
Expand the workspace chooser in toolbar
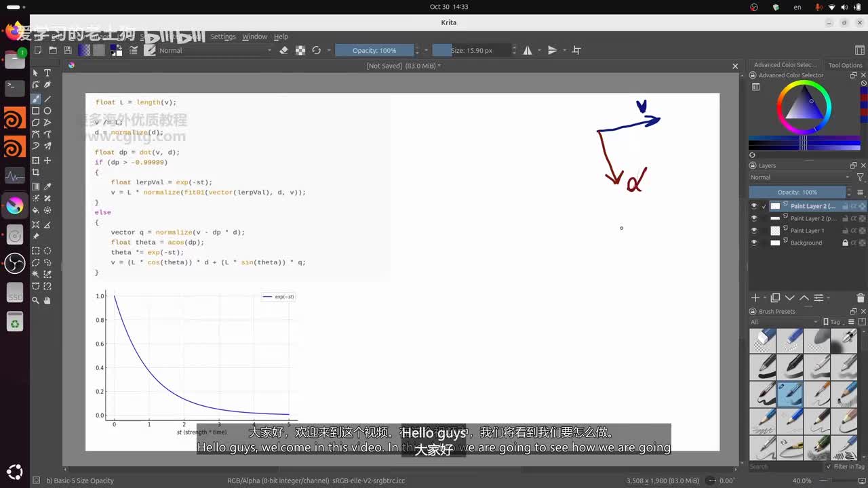tap(860, 50)
